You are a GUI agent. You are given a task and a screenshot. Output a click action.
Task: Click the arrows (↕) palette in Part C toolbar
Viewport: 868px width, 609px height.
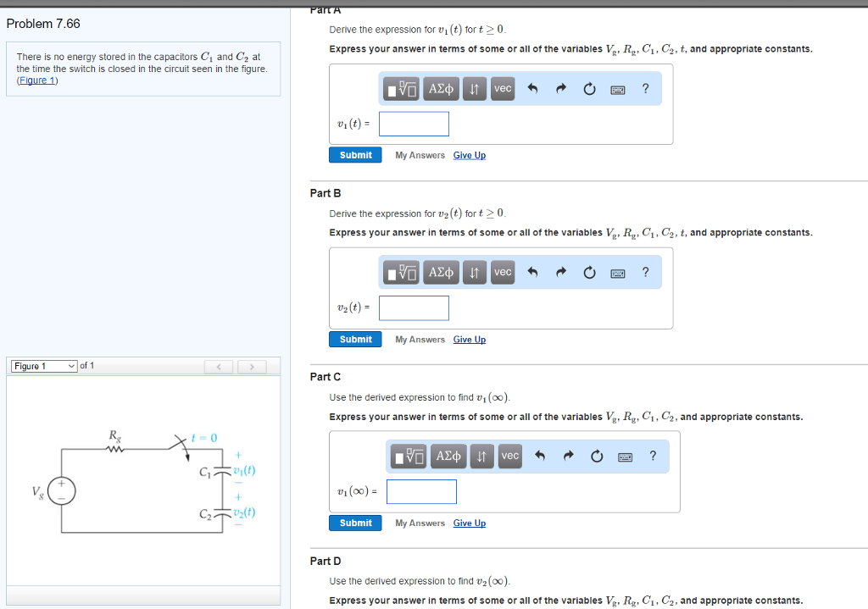481,456
